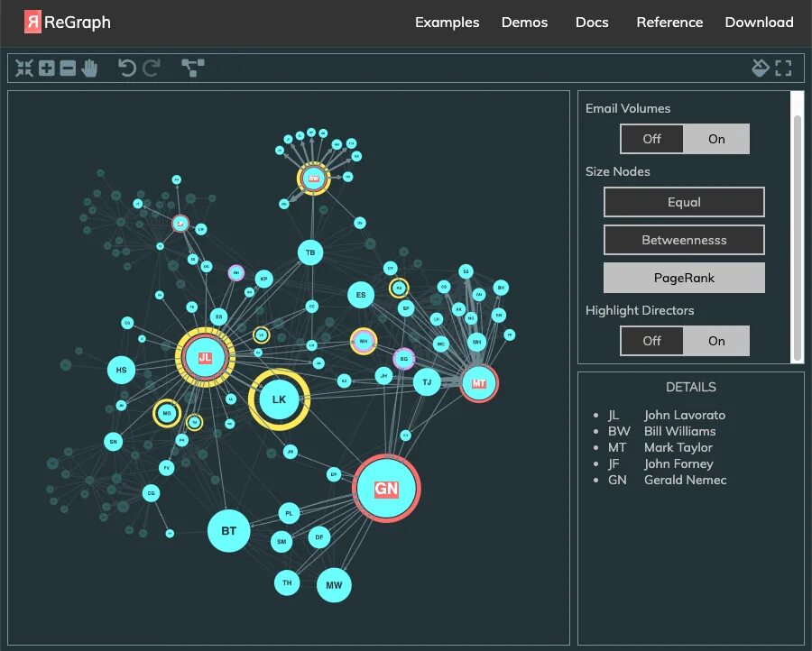
Task: Open the Reference page
Action: click(669, 23)
